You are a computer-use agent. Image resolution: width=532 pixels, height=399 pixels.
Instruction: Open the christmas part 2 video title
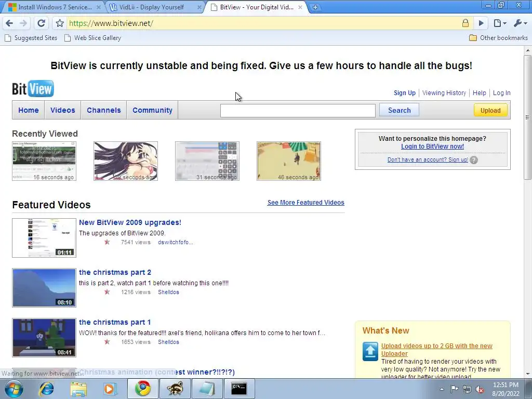pyautogui.click(x=115, y=272)
